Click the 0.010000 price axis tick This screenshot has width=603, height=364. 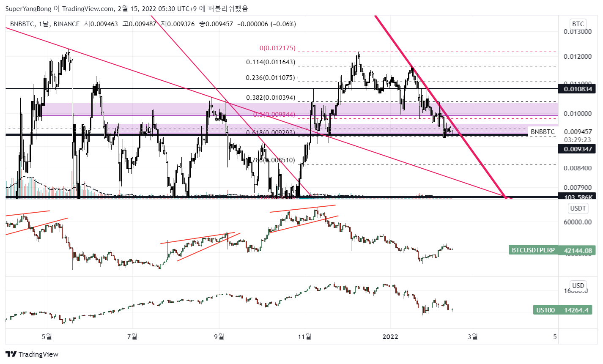tap(578, 114)
